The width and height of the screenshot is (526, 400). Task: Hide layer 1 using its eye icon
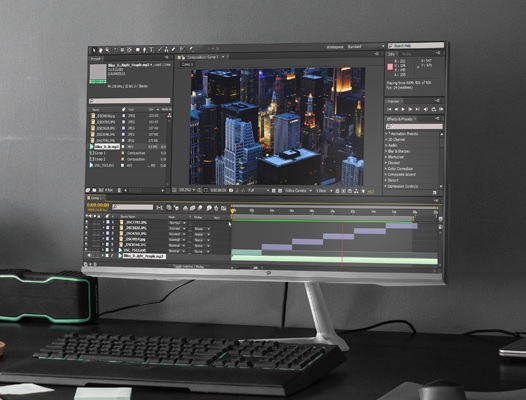(87, 222)
